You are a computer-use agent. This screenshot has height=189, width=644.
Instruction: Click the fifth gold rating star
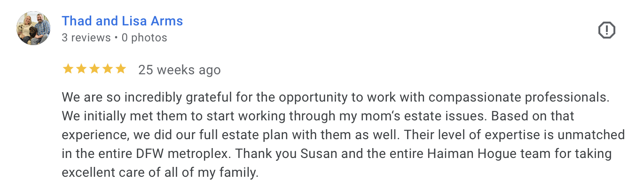click(121, 70)
